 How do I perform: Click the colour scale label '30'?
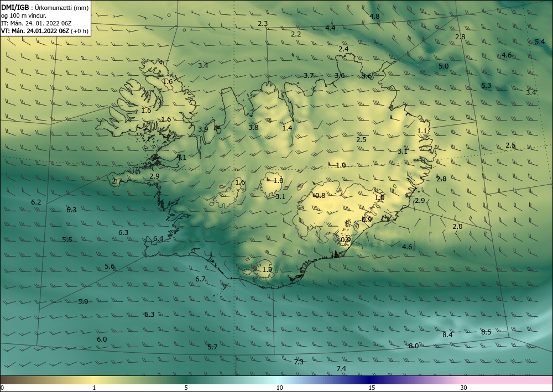[x=463, y=388]
